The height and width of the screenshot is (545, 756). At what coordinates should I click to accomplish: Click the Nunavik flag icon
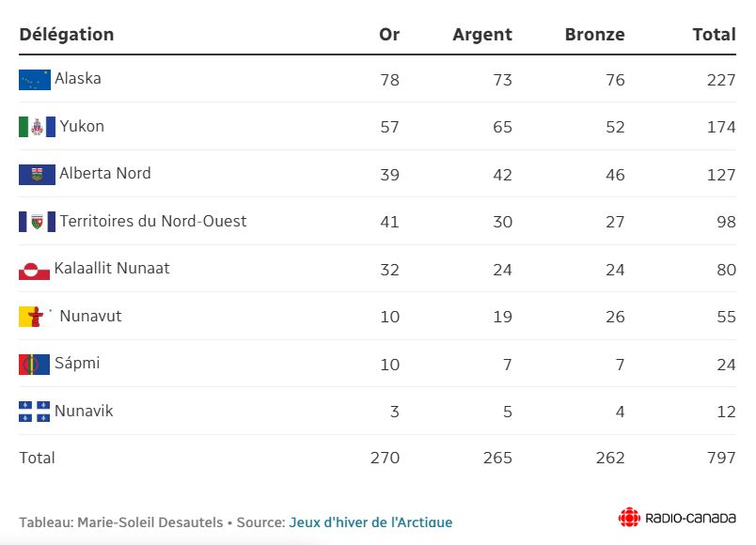coord(34,412)
